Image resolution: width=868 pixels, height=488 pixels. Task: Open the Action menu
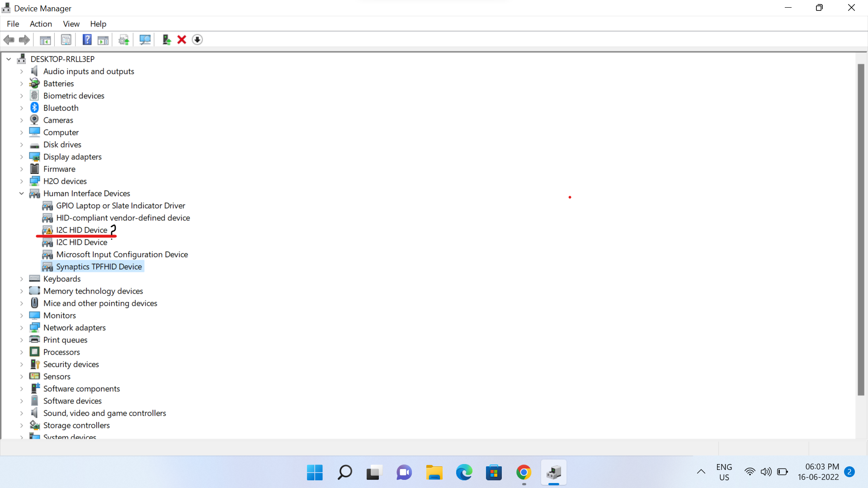pos(41,24)
